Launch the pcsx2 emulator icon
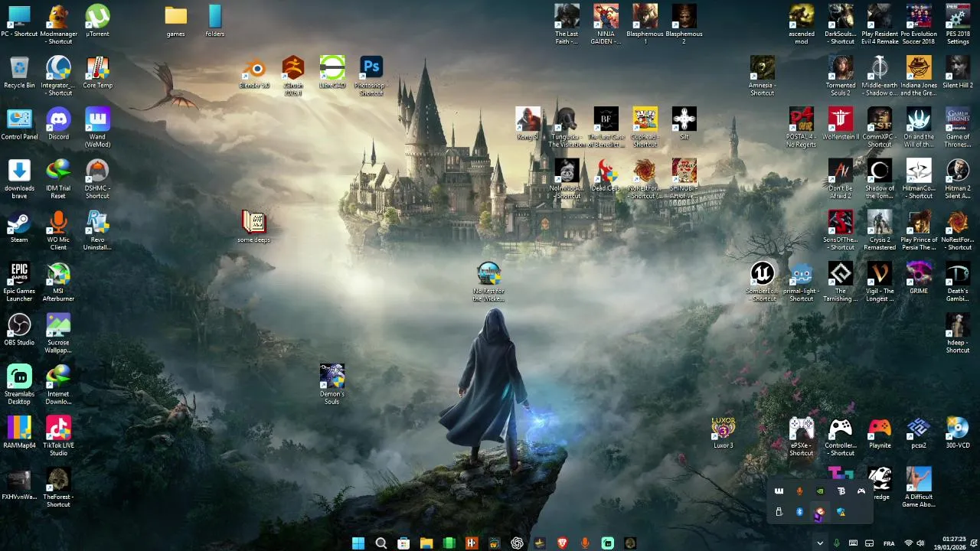 (919, 432)
